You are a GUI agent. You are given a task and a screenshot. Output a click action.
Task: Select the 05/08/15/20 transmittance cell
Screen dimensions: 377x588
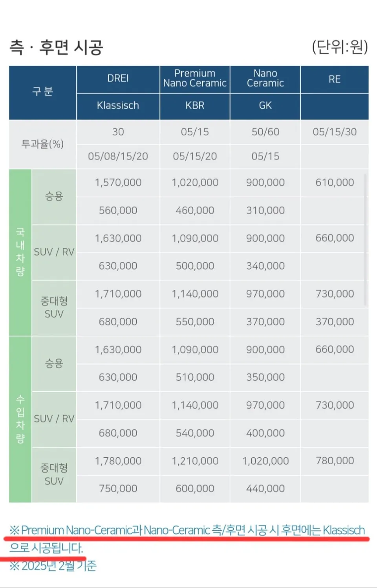pos(118,157)
